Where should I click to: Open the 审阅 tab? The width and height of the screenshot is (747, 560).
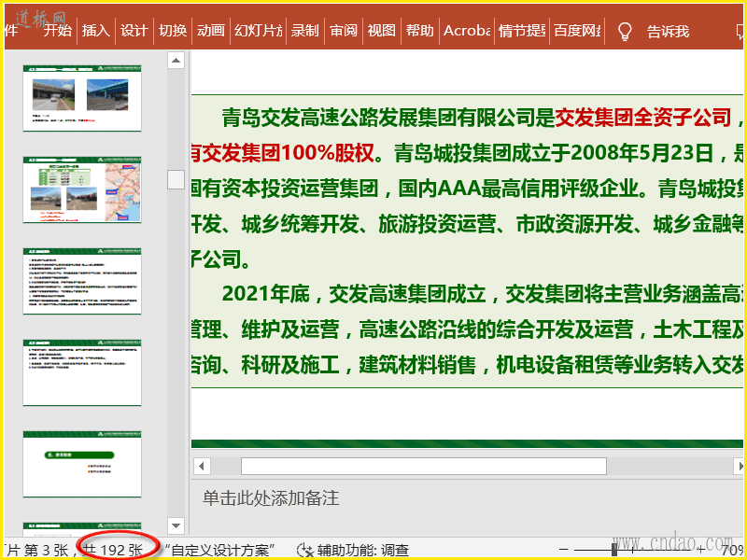344,31
